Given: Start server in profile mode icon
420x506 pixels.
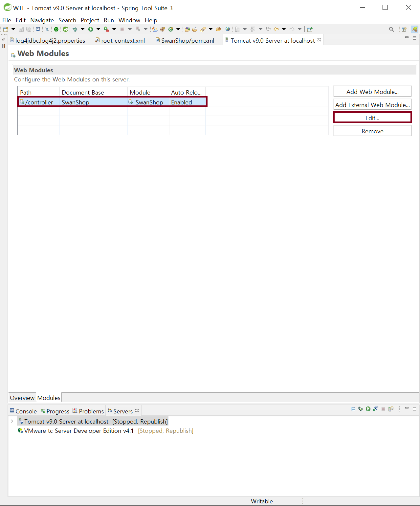Looking at the screenshot, I should click(376, 409).
